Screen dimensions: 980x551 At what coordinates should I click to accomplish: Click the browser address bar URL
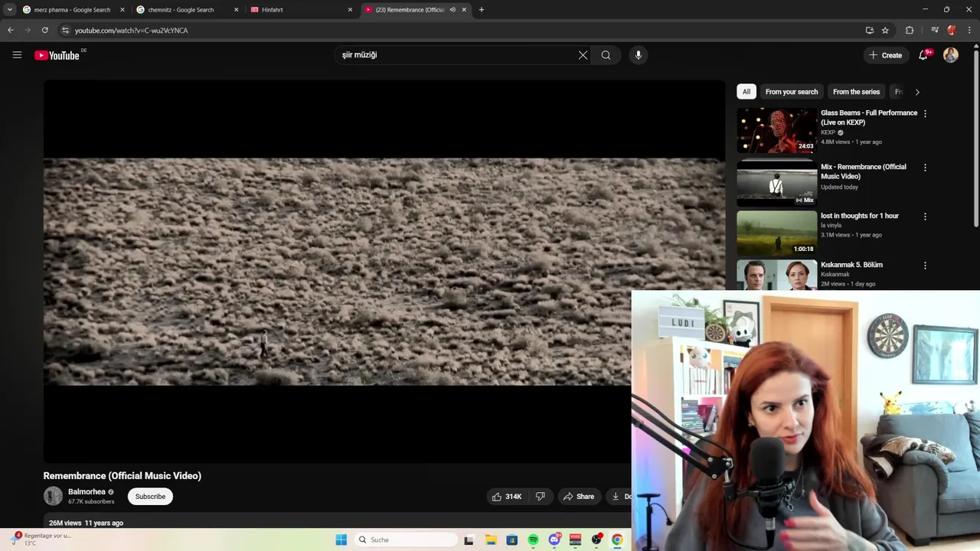(131, 31)
